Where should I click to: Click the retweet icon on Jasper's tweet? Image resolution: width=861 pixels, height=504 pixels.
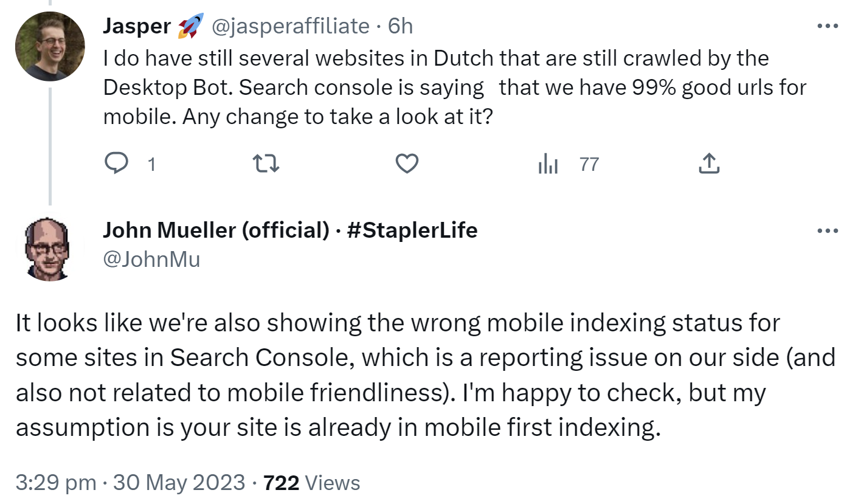(x=266, y=163)
